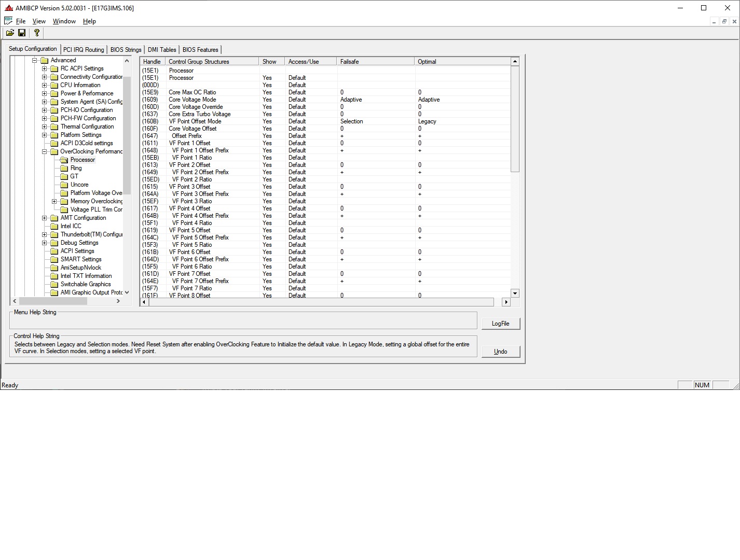Click the Save floppy disk toolbar icon
Viewport: 740px width, 560px height.
(x=22, y=33)
